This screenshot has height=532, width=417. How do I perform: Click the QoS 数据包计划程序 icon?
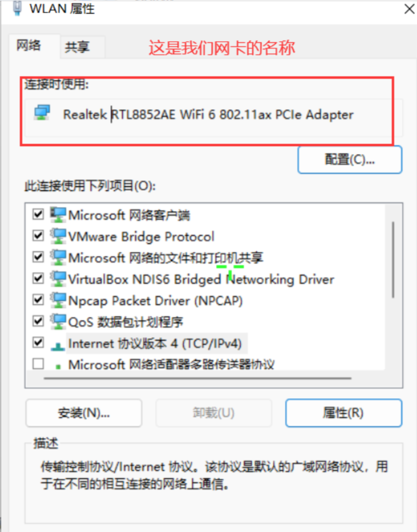tap(58, 322)
